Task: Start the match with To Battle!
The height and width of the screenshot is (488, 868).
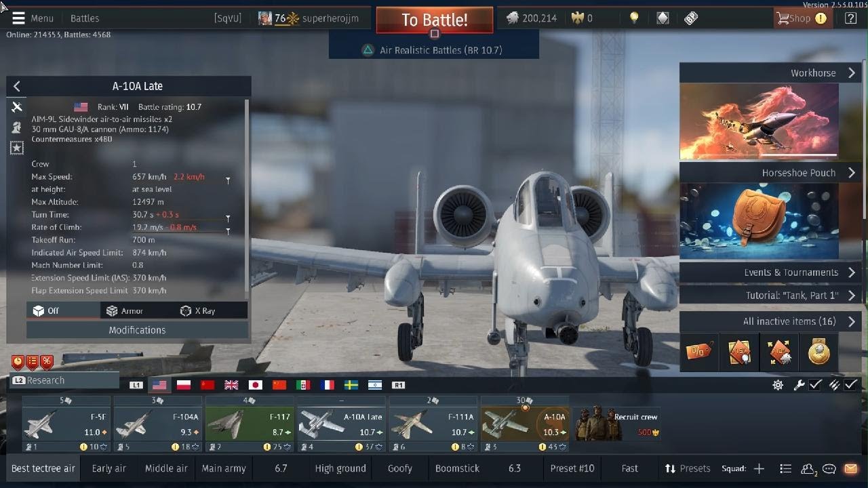Action: (434, 20)
